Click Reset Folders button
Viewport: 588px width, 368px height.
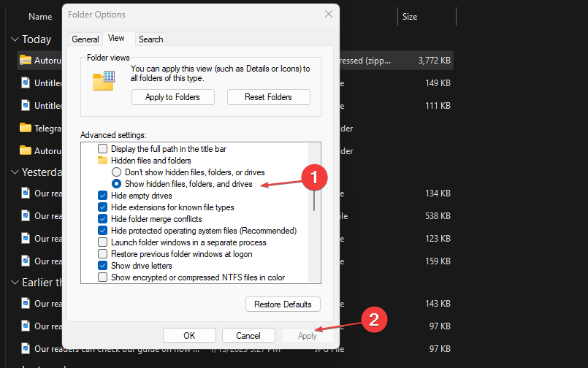[269, 97]
